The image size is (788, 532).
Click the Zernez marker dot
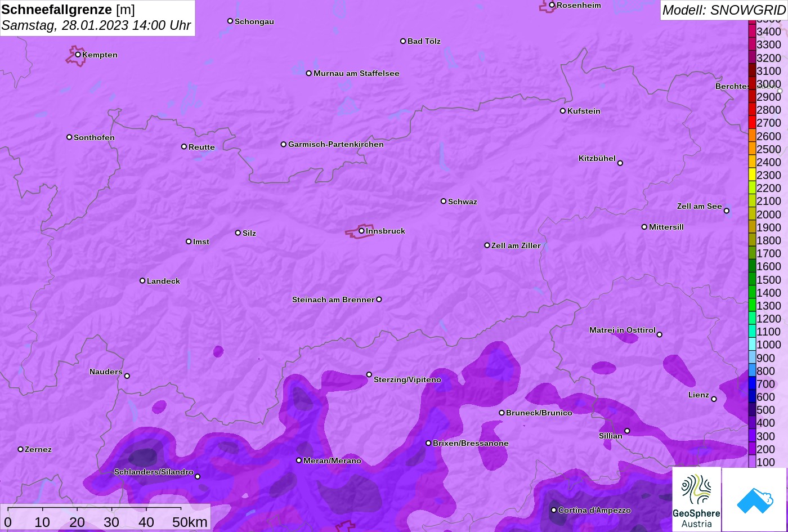[x=21, y=449]
